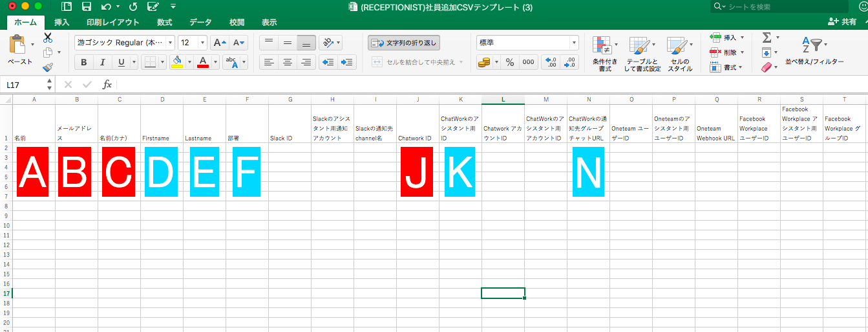The height and width of the screenshot is (332, 868).
Task: Toggle the 文字列の折り返し wrap text button
Action: tap(404, 43)
